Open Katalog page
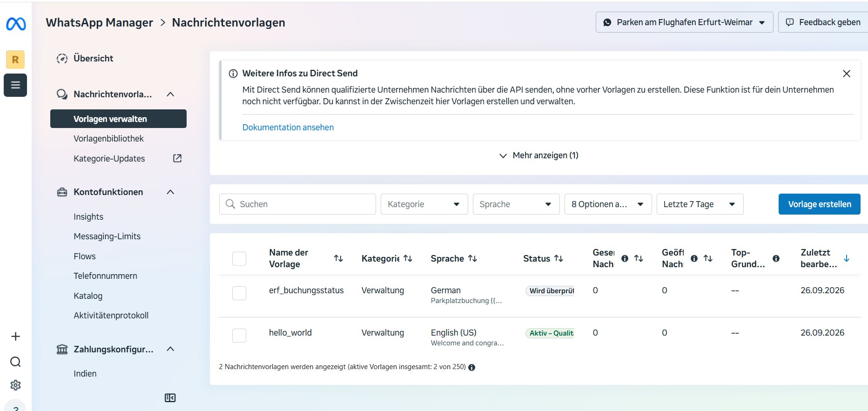 (88, 296)
